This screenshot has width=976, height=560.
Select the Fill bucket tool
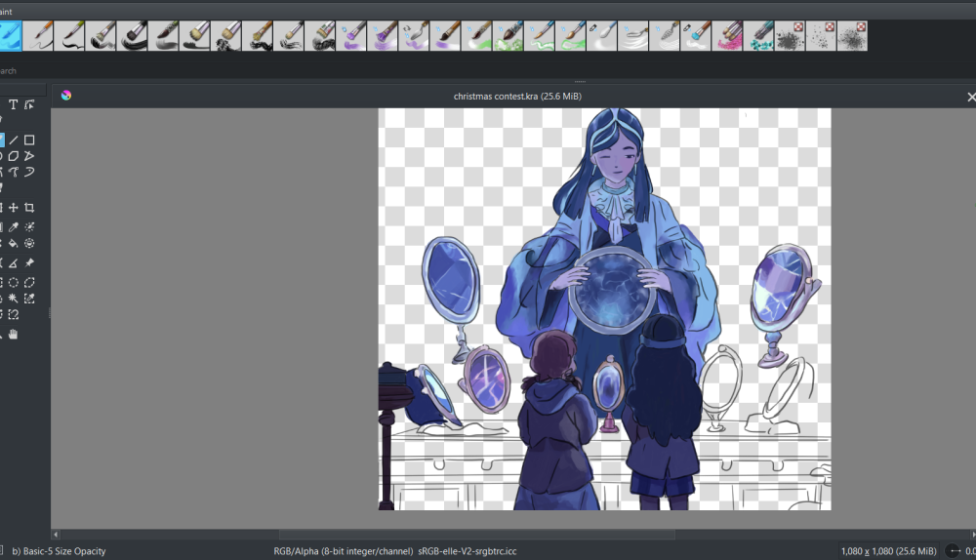click(x=13, y=244)
